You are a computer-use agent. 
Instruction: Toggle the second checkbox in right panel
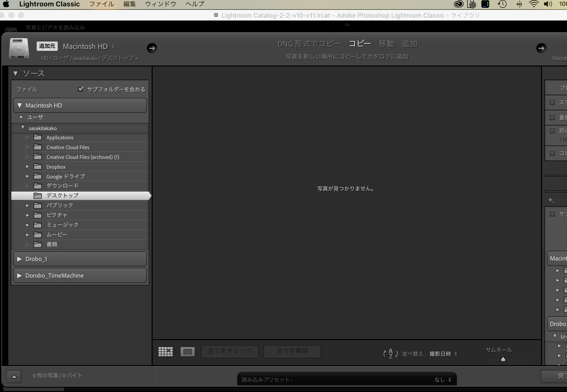coord(552,118)
